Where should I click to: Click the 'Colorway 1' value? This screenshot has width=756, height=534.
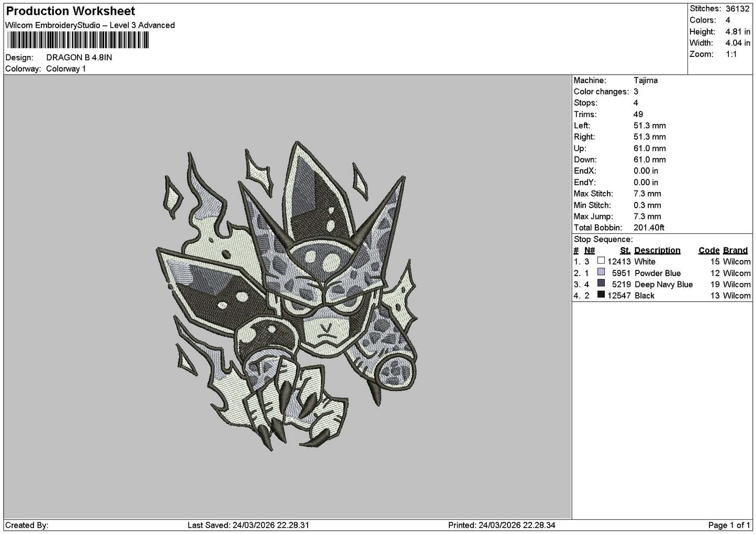[66, 69]
